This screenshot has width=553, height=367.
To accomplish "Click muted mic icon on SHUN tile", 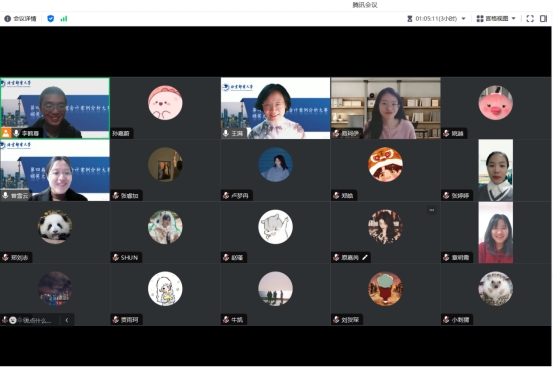I will pos(115,257).
